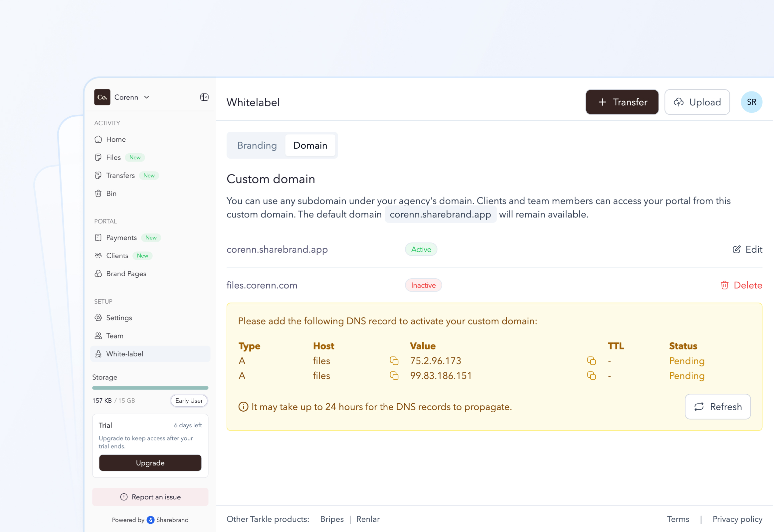The height and width of the screenshot is (532, 774).
Task: Open SR user avatar menu
Action: (x=751, y=102)
